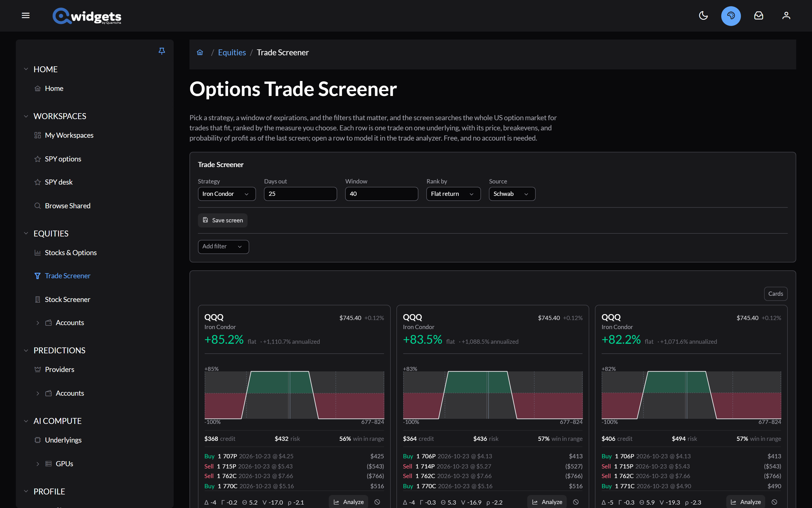Click the $368 credit value
Screen dimensions: 812x508
[x=211, y=439]
